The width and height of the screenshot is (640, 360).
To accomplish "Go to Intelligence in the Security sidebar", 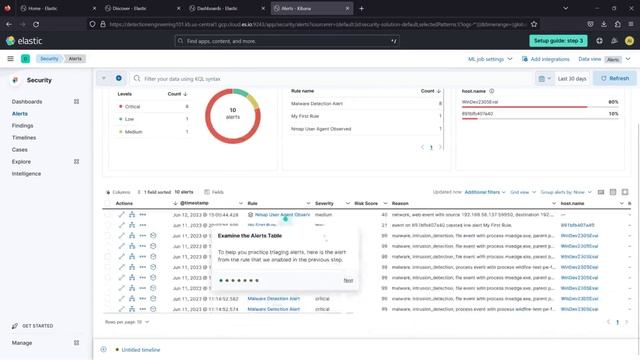I will (x=26, y=173).
